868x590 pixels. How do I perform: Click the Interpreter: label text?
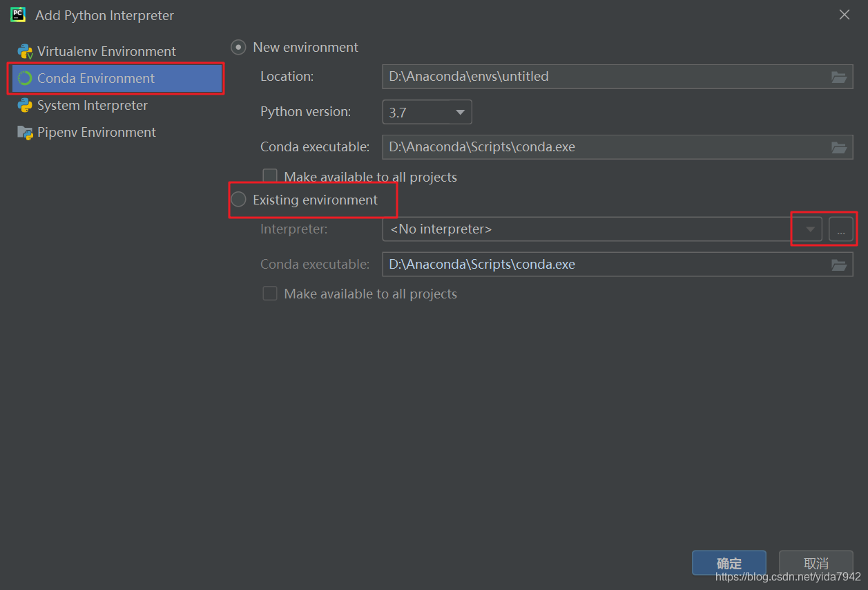[x=293, y=229]
